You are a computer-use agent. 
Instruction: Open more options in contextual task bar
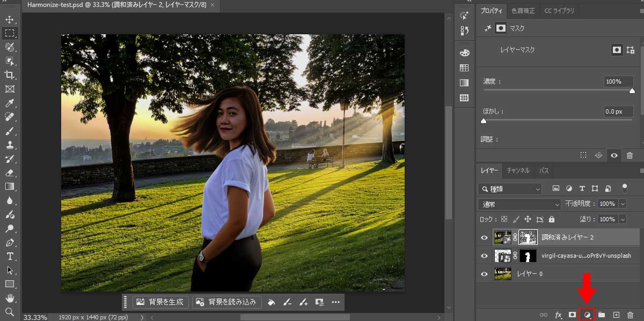[x=336, y=302]
